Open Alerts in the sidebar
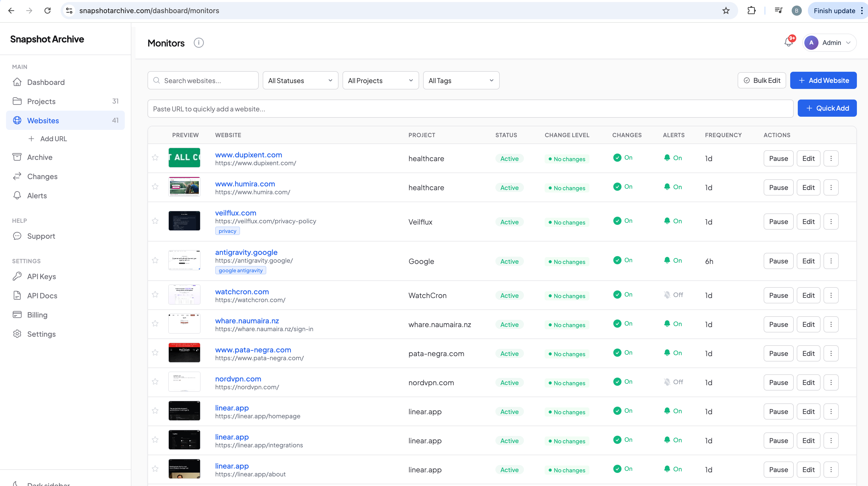Image resolution: width=868 pixels, height=486 pixels. pos(65,196)
